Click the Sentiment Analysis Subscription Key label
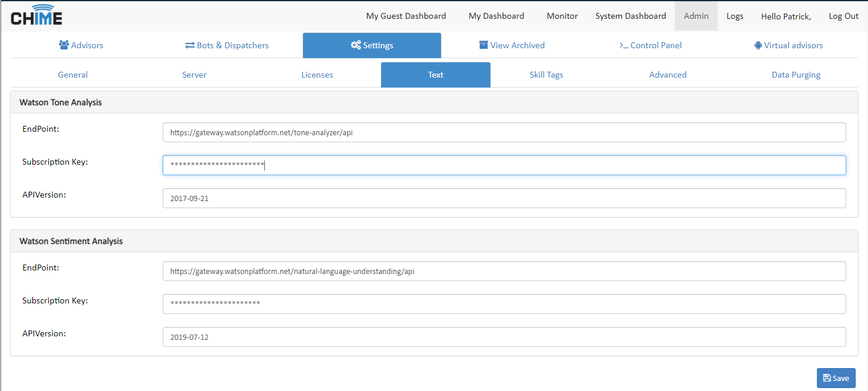This screenshot has height=391, width=868. pos(55,300)
